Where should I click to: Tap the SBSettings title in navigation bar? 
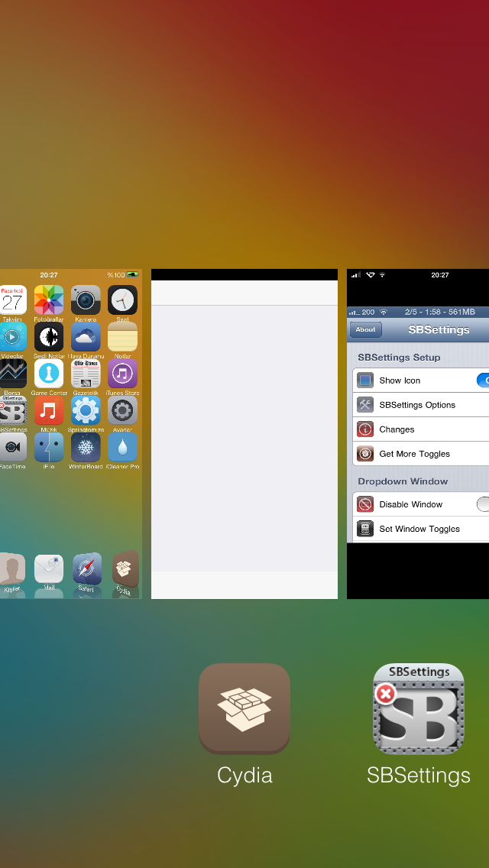pos(439,329)
